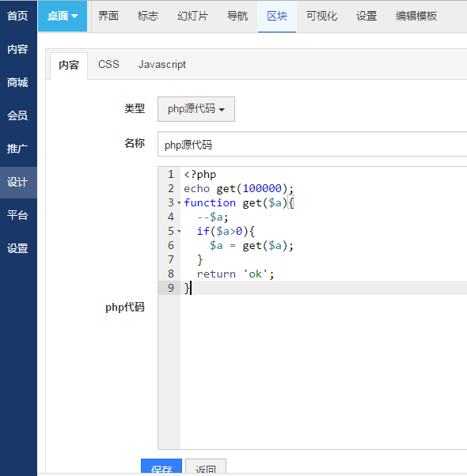Click the empty area of the php代码 editor

[323, 372]
